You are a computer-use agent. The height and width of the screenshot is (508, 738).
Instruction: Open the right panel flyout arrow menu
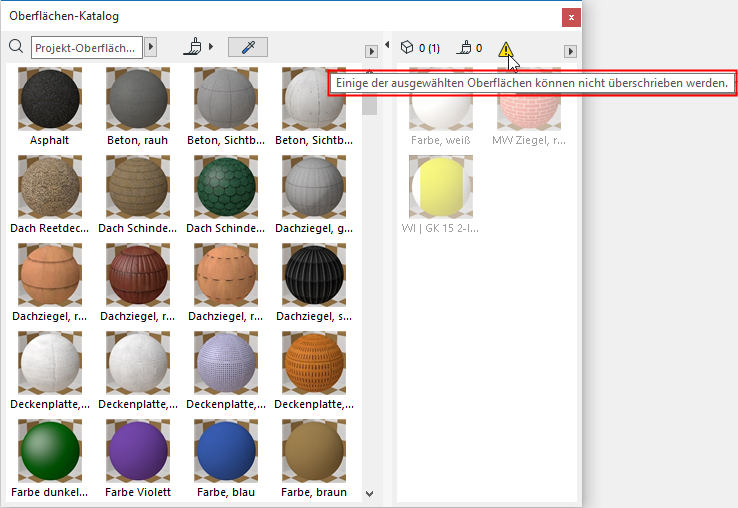(570, 51)
